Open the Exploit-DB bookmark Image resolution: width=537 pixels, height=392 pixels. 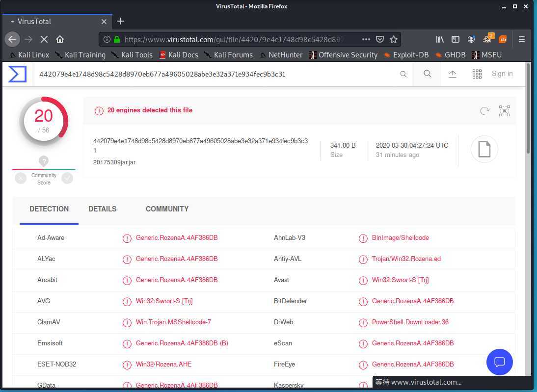pyautogui.click(x=406, y=55)
